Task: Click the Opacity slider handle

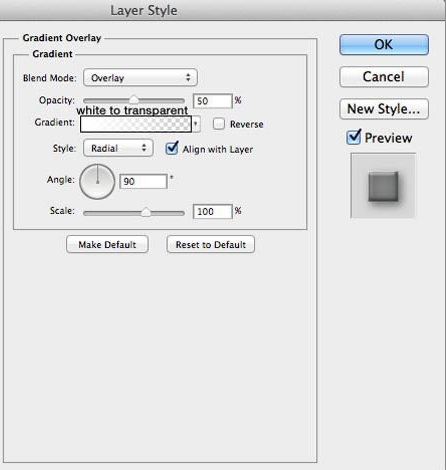Action: [x=134, y=99]
